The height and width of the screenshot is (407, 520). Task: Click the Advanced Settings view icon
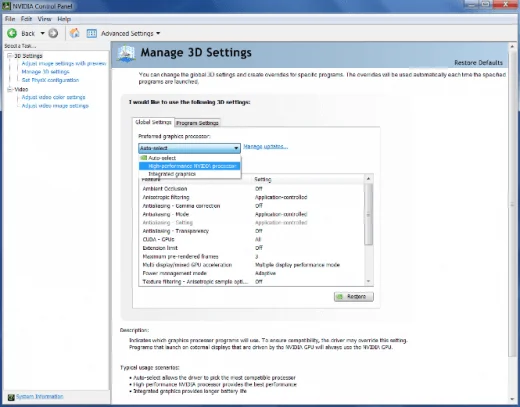(92, 33)
